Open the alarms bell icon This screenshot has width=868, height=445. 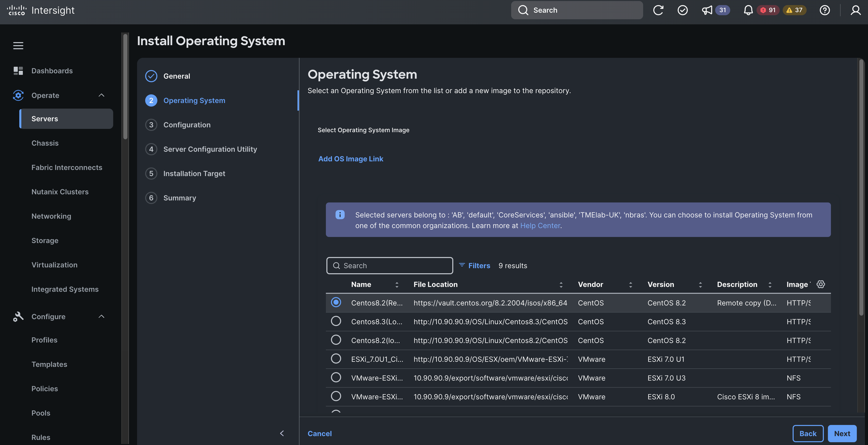pyautogui.click(x=748, y=10)
